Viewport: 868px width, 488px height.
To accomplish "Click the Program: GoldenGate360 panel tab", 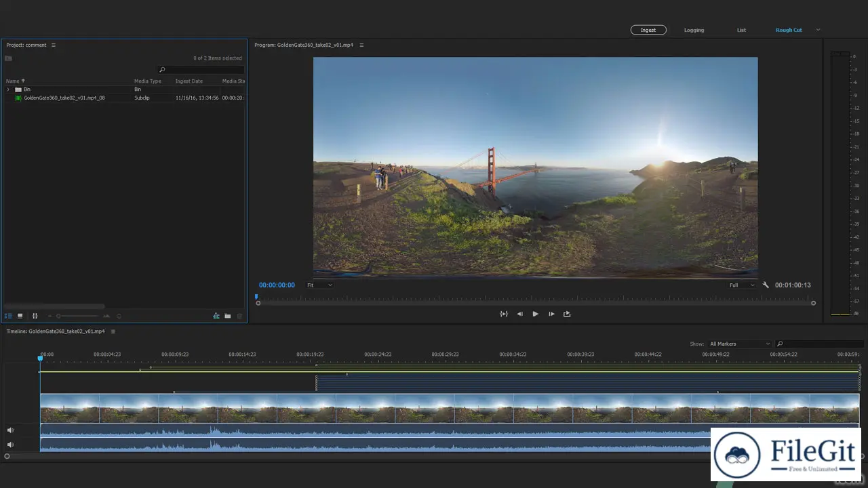I will (304, 45).
